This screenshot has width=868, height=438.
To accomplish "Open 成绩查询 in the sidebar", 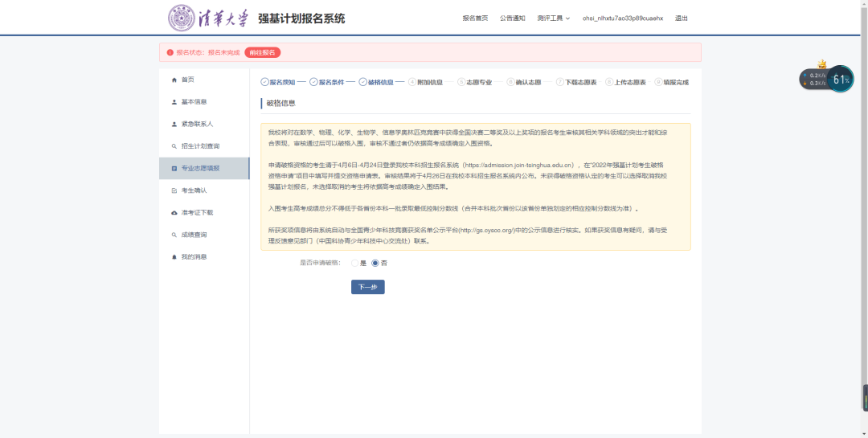I will coord(204,235).
